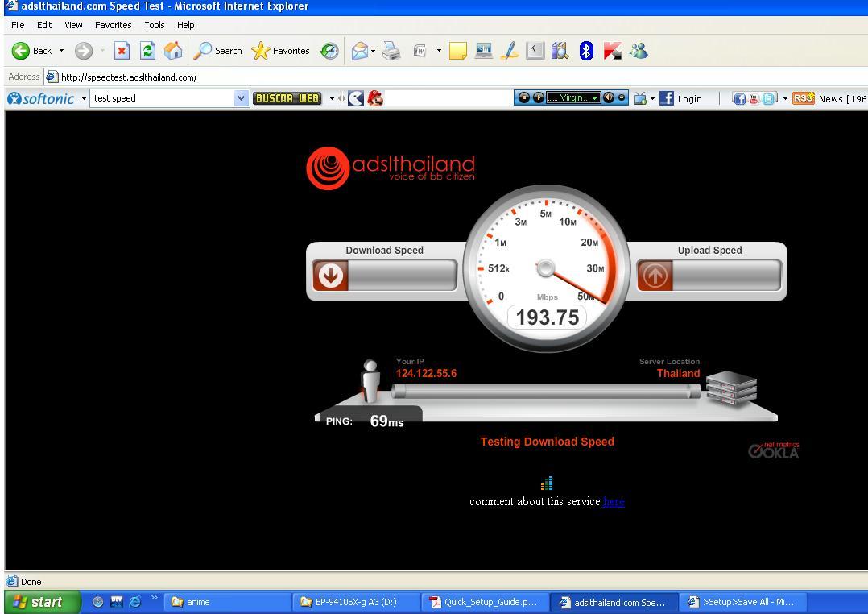Follow the 'here' comment link
Screen dimensions: 868x614
pyautogui.click(x=614, y=502)
